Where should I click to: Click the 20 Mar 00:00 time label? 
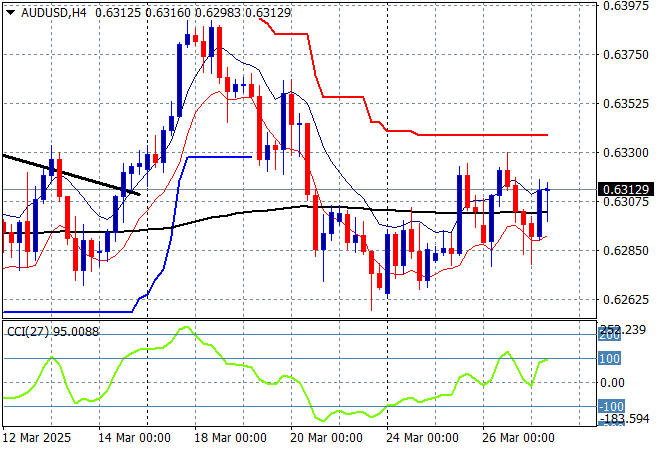[326, 438]
